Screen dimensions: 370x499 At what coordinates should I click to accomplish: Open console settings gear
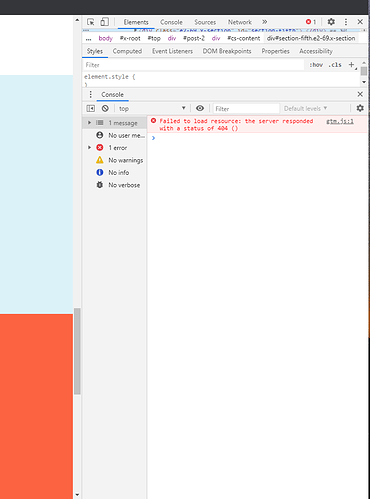pos(360,108)
